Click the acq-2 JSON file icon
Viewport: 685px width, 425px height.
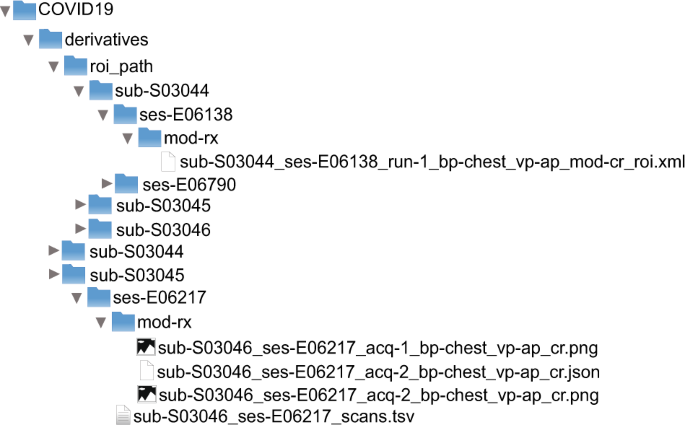(146, 371)
